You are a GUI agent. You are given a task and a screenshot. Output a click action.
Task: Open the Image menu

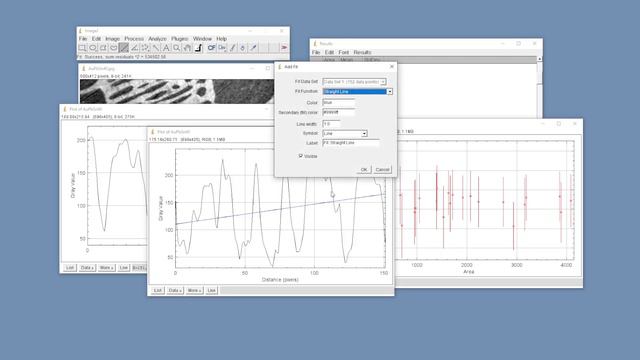tap(113, 39)
